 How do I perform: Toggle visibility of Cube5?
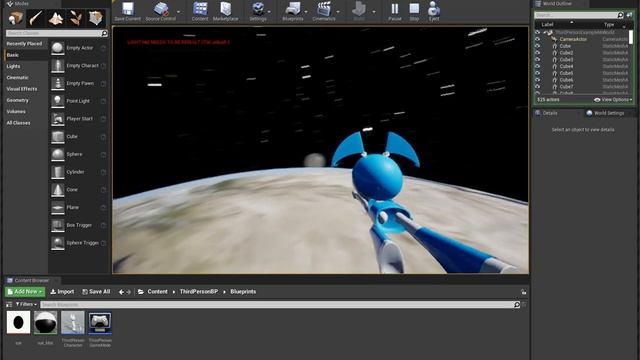click(x=538, y=73)
